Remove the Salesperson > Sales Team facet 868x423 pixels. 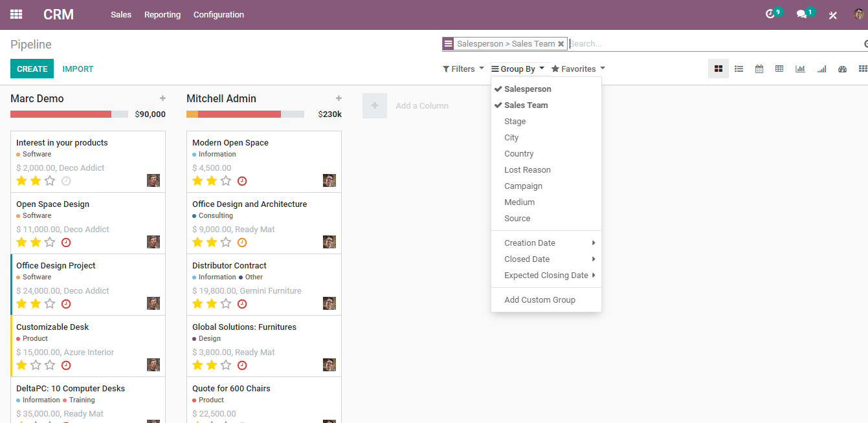561,44
